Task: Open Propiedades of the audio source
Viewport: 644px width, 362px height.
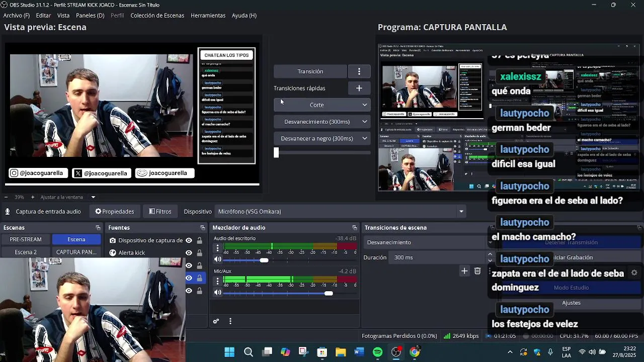Action: [x=115, y=212]
